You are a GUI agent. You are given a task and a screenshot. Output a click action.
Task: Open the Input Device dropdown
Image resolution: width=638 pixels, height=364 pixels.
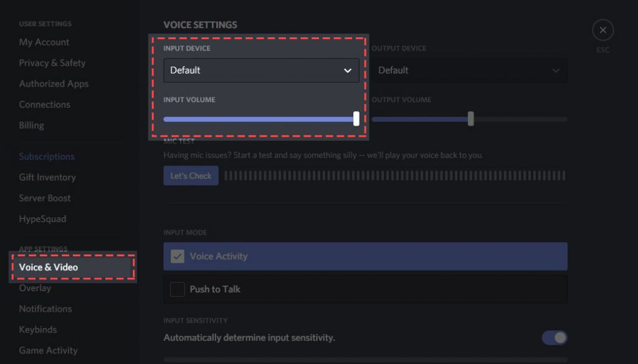[261, 70]
